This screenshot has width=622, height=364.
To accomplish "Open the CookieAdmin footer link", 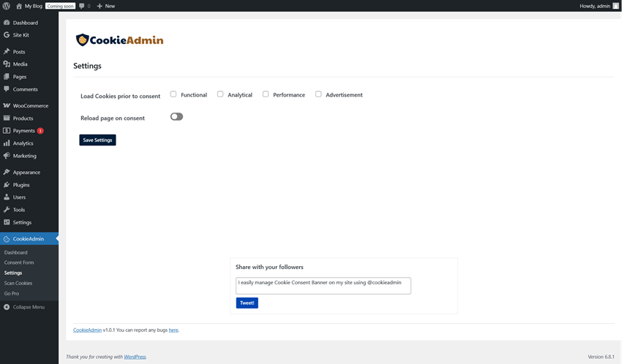I will point(87,330).
